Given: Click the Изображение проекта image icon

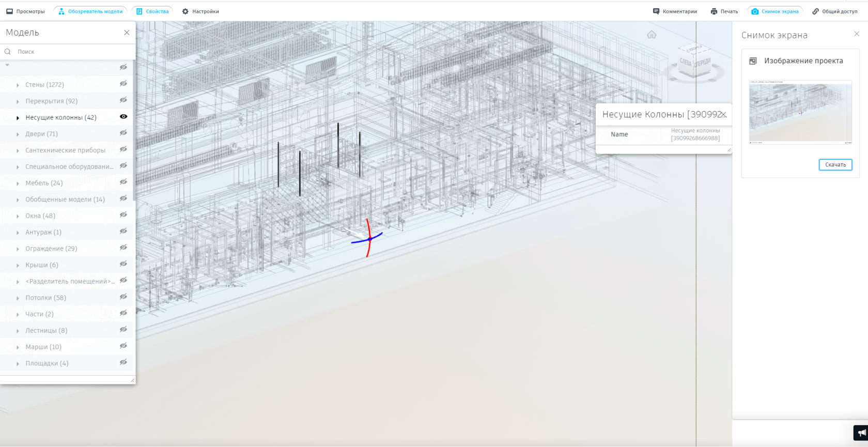Looking at the screenshot, I should click(753, 61).
